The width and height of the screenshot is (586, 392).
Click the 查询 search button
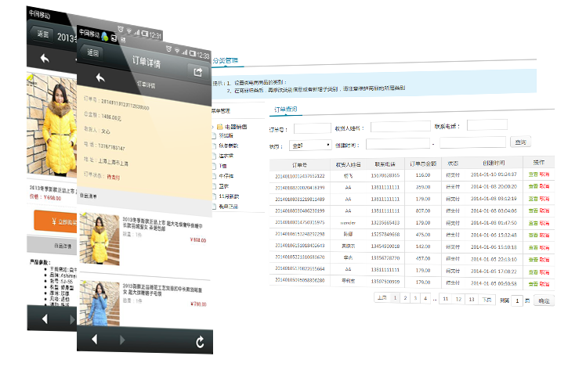(x=519, y=142)
